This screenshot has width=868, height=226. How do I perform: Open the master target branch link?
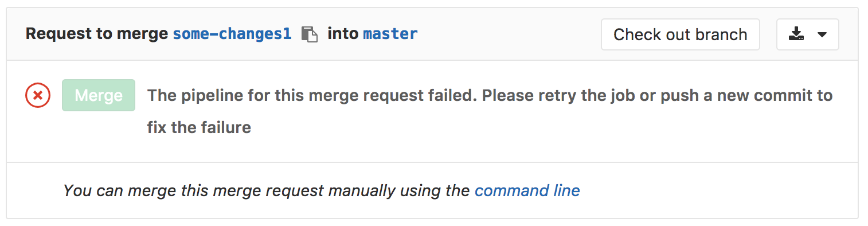coord(390,34)
